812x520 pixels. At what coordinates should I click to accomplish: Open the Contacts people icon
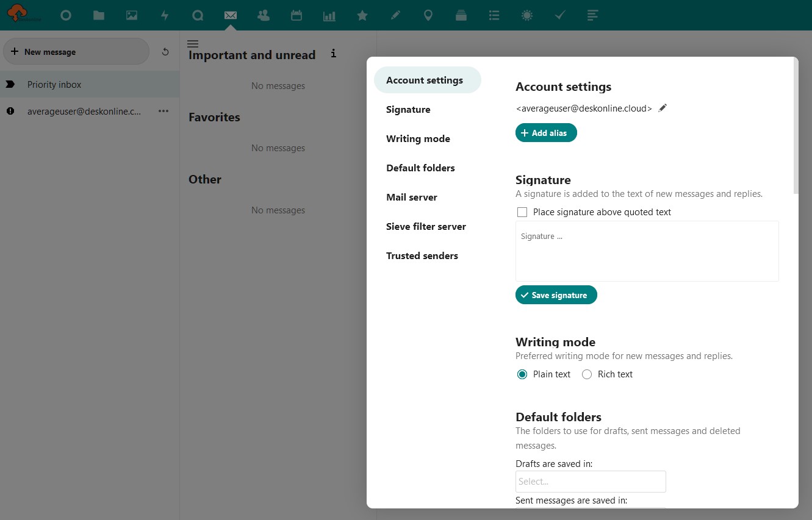[264, 15]
